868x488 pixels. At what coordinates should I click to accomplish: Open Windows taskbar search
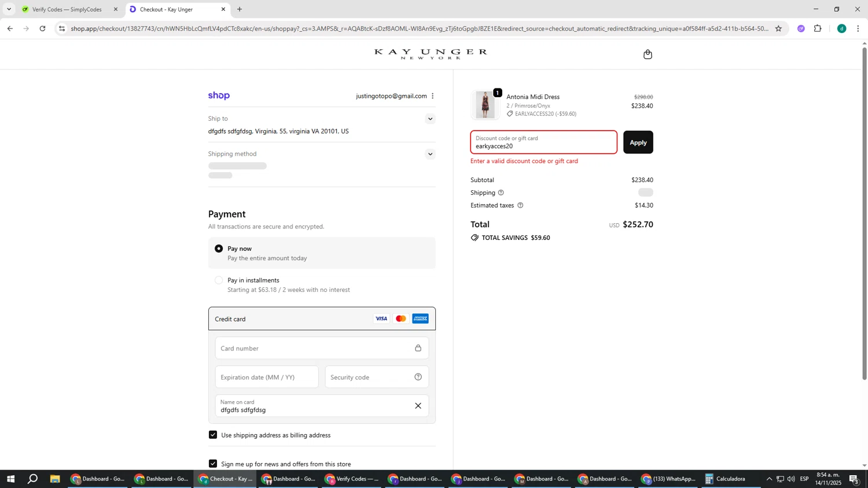tap(33, 479)
